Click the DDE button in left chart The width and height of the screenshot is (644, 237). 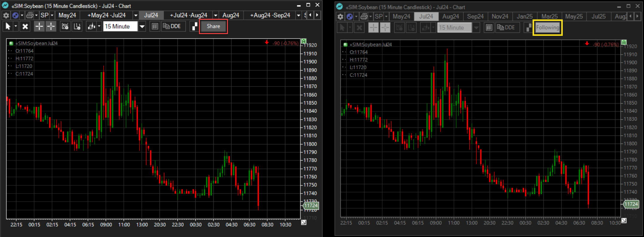pyautogui.click(x=172, y=27)
